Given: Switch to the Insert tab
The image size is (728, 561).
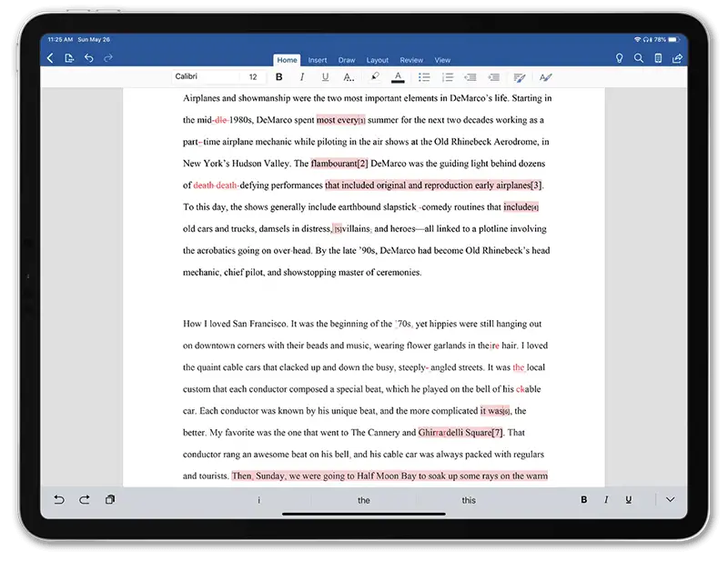Looking at the screenshot, I should 318,60.
